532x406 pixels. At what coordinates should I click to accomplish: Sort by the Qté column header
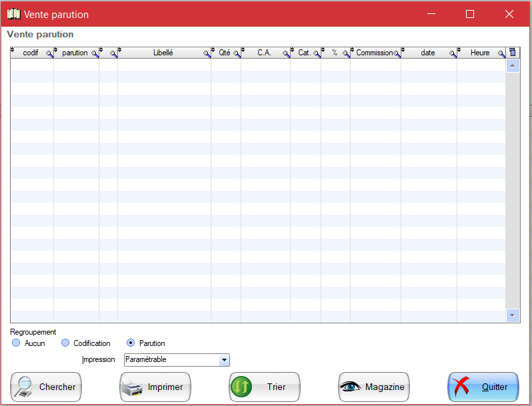coord(224,53)
